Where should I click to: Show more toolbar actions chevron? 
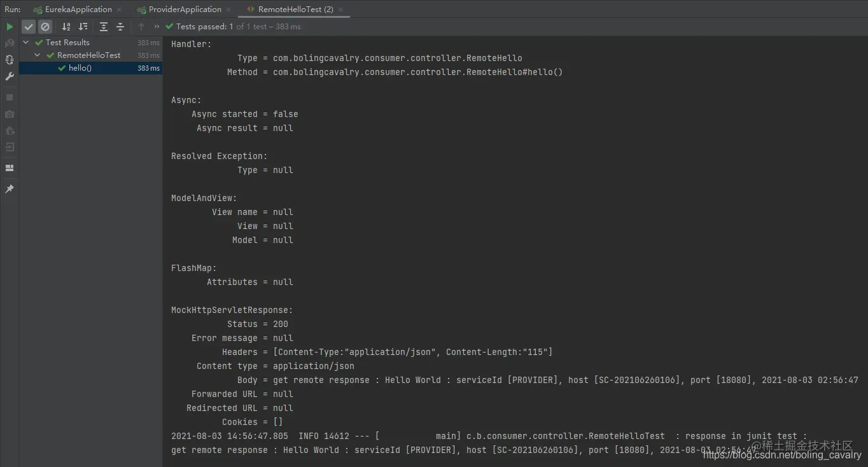pyautogui.click(x=157, y=27)
